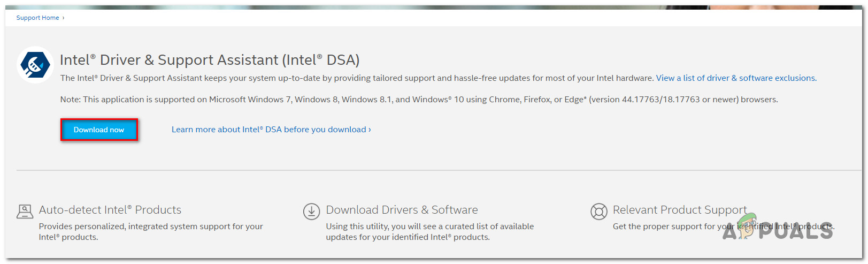Click the Get the proper support description
868x264 pixels.
674,227
